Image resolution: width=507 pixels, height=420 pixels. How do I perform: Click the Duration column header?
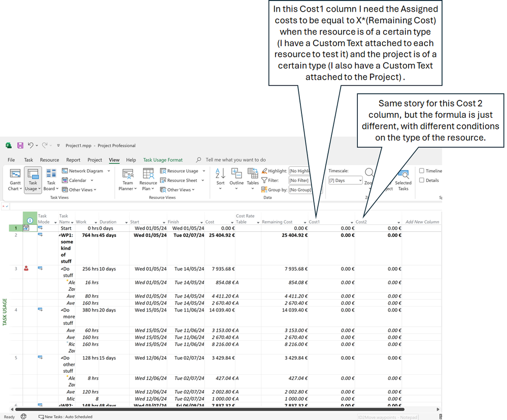tap(114, 219)
